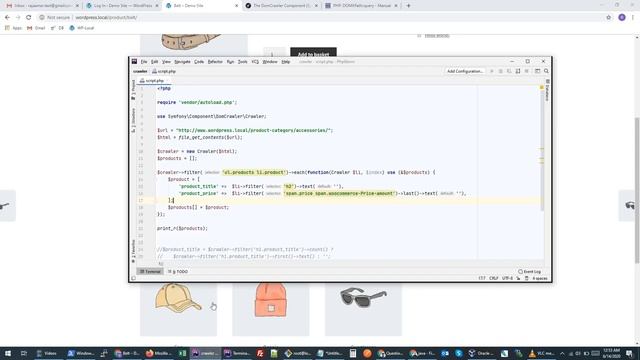Open the View menu in PhpStorm

pyautogui.click(x=166, y=62)
